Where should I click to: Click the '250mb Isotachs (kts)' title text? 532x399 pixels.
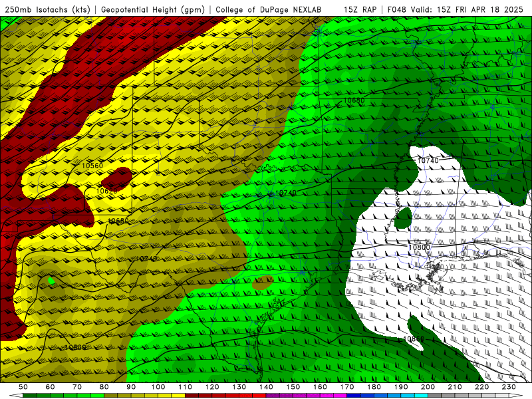pyautogui.click(x=47, y=10)
